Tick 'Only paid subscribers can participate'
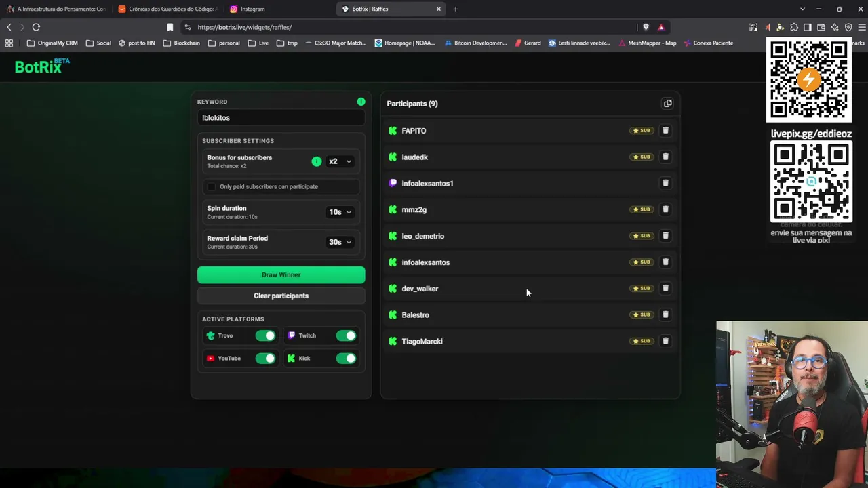This screenshot has height=488, width=868. [x=212, y=186]
